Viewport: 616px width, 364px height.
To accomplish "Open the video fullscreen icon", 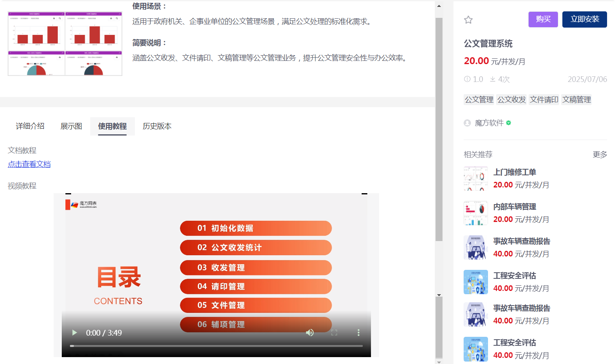I will click(334, 333).
